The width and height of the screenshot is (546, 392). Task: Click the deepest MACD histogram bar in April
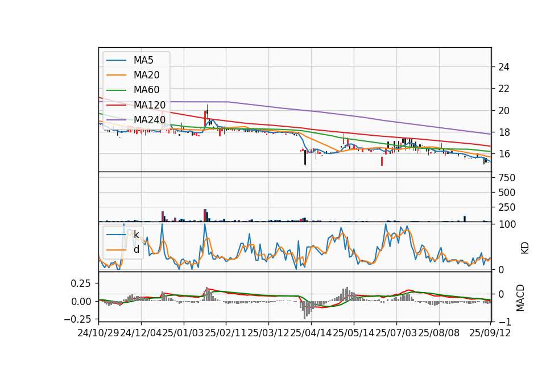[304, 310]
